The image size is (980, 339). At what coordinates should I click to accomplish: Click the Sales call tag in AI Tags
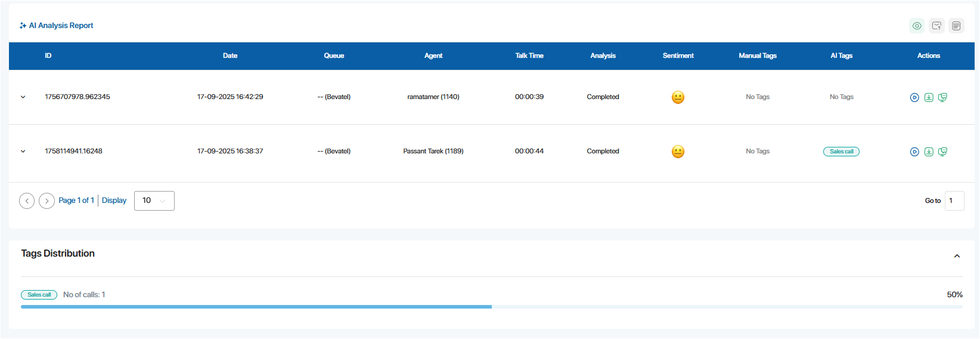(841, 152)
